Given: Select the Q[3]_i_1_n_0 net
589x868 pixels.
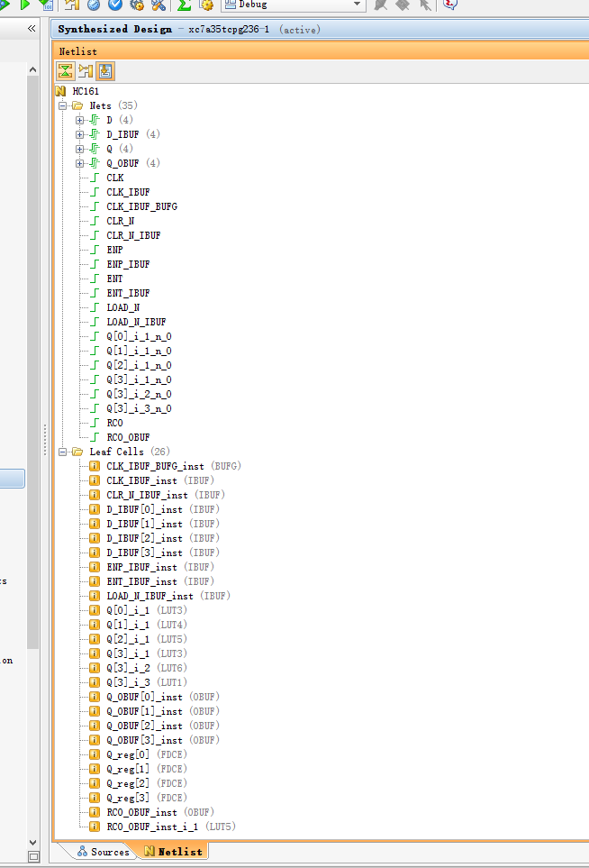Looking at the screenshot, I should pos(139,379).
